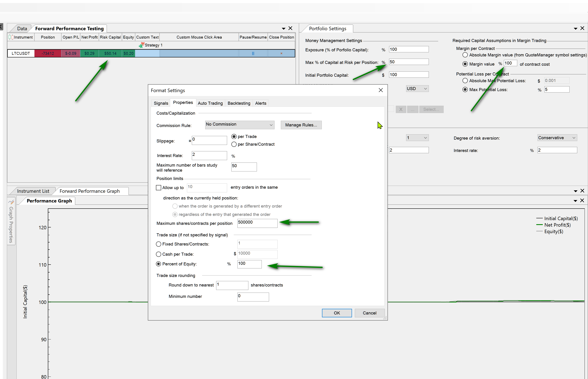
Task: Close the Performance Graph panel
Action: [x=582, y=201]
